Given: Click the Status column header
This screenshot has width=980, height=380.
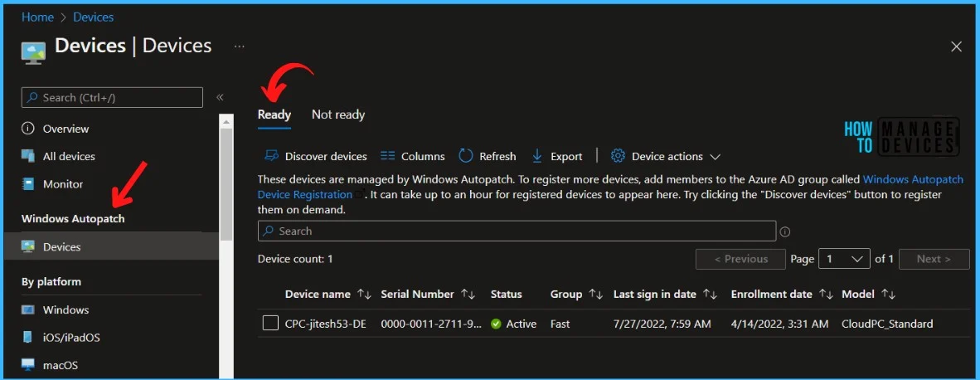Looking at the screenshot, I should click(507, 295).
